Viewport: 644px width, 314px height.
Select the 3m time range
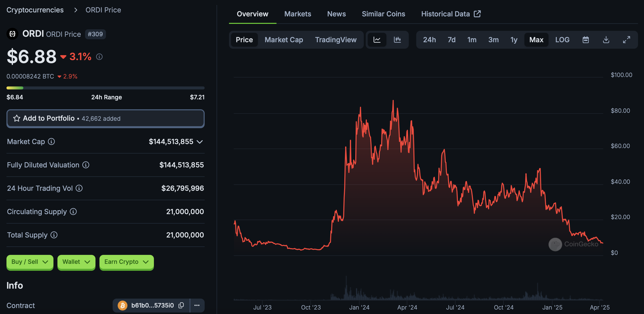[x=494, y=40]
